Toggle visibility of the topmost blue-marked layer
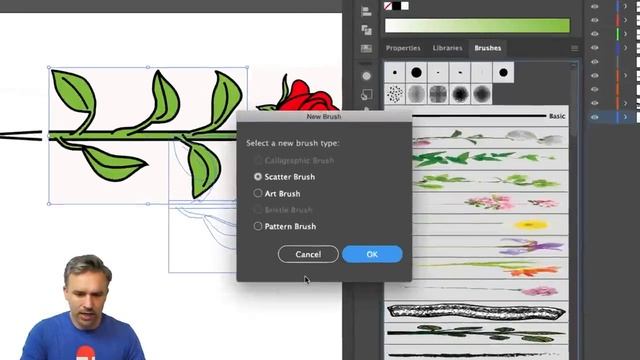This screenshot has width=640, height=360. coord(595,6)
